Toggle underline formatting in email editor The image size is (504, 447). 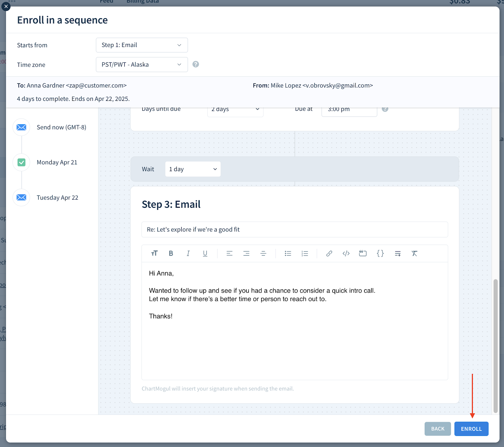tap(205, 253)
